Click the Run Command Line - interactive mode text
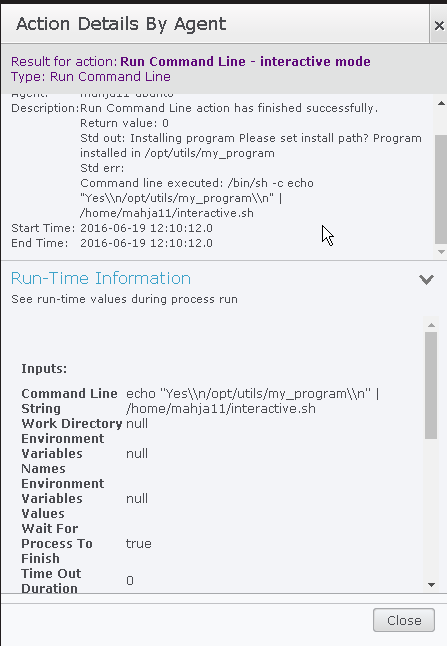Screen dimensions: 447x646 [246, 61]
